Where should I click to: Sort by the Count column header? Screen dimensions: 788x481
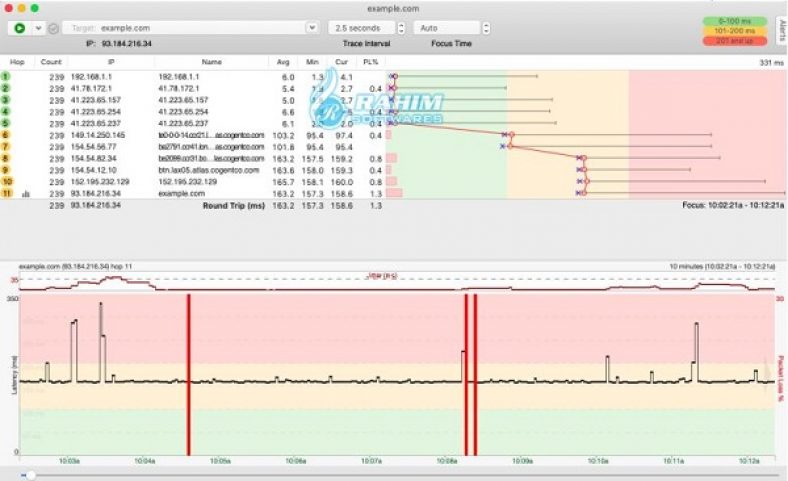click(51, 62)
